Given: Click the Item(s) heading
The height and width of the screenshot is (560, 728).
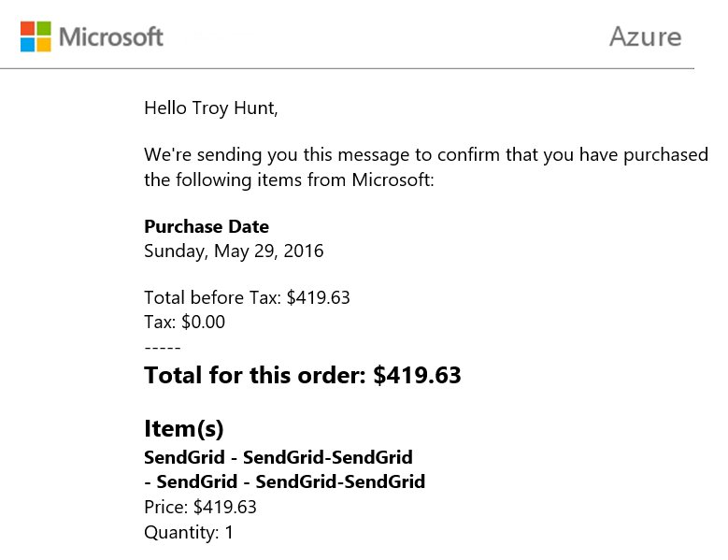Looking at the screenshot, I should coord(184,429).
